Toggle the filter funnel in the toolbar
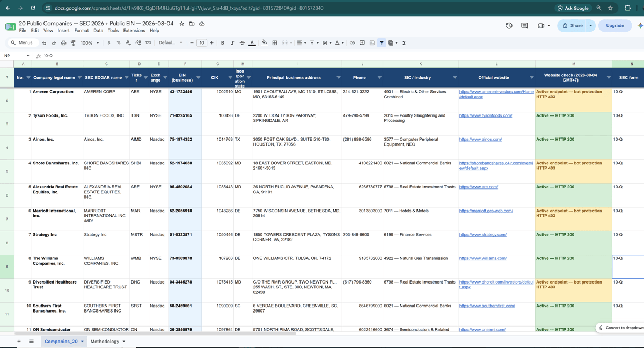The width and height of the screenshot is (644, 348). pos(382,43)
